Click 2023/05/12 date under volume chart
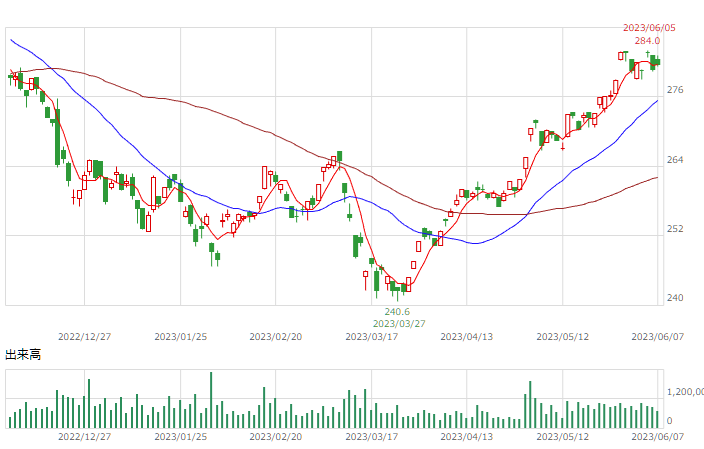This screenshot has width=704, height=449. [563, 436]
